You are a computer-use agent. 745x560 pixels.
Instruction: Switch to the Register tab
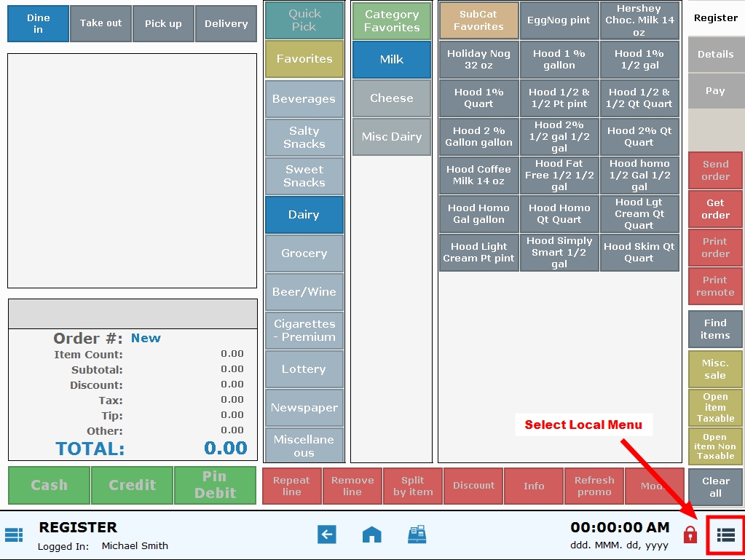point(714,17)
